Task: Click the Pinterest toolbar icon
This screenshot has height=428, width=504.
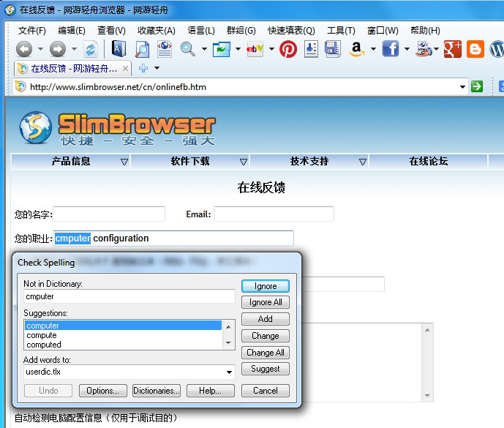Action: [288, 49]
